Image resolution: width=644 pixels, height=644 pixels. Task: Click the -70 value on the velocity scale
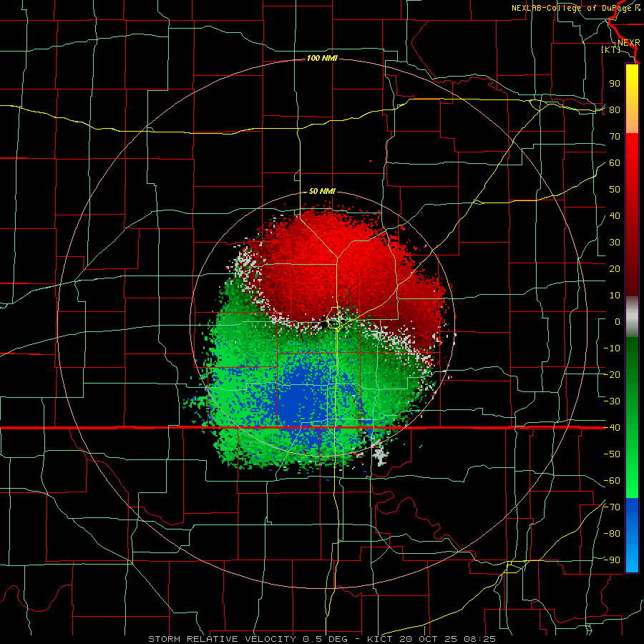click(612, 507)
